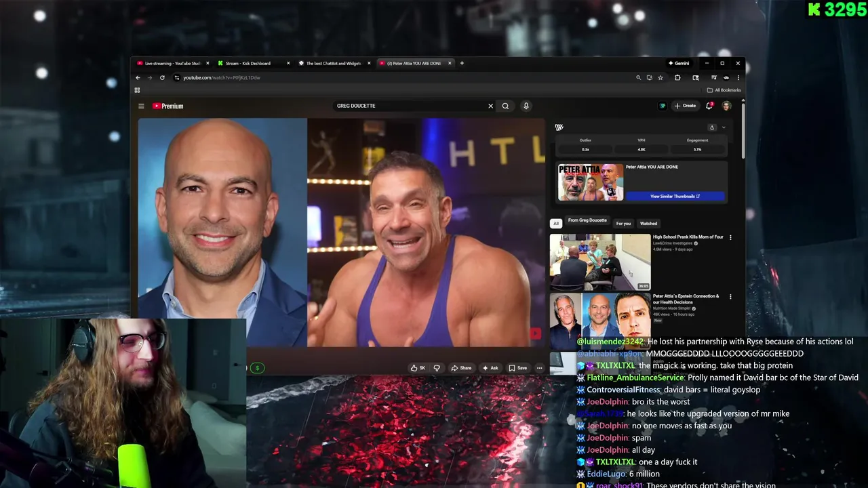The width and height of the screenshot is (868, 488).
Task: Save the video with the Save button
Action: click(518, 368)
